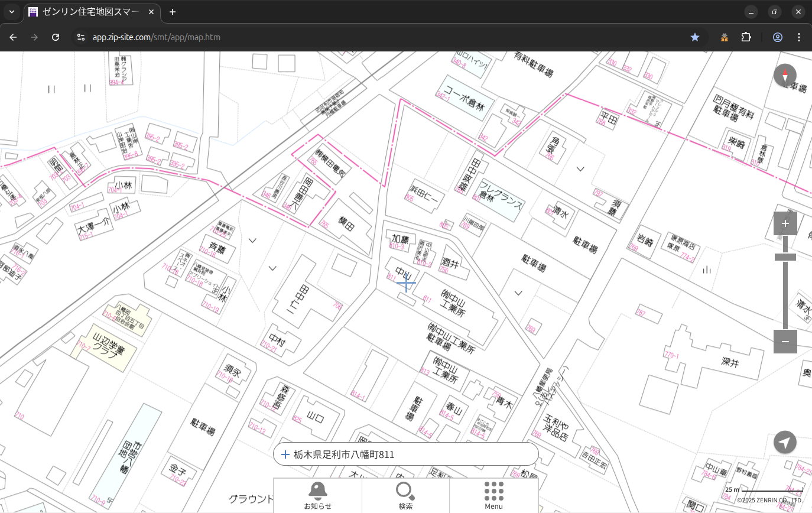Click the current location arrow icon
The height and width of the screenshot is (513, 812).
coord(785,442)
